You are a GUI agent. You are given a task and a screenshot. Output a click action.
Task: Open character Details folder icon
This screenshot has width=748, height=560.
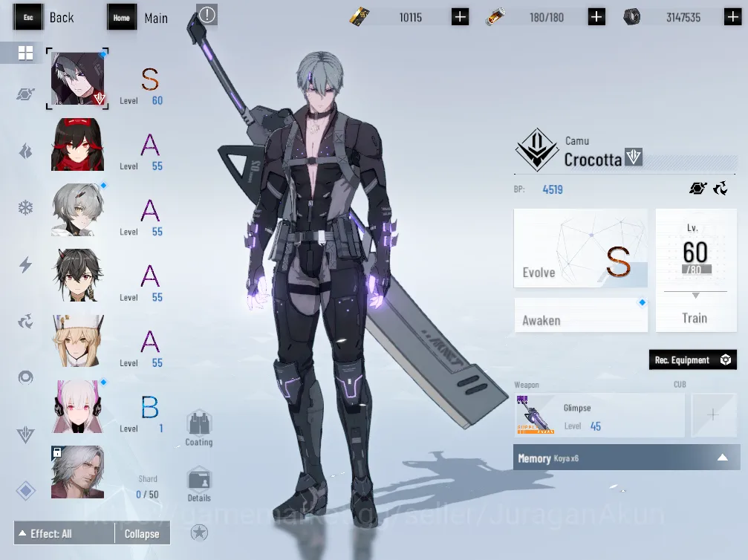tap(199, 484)
